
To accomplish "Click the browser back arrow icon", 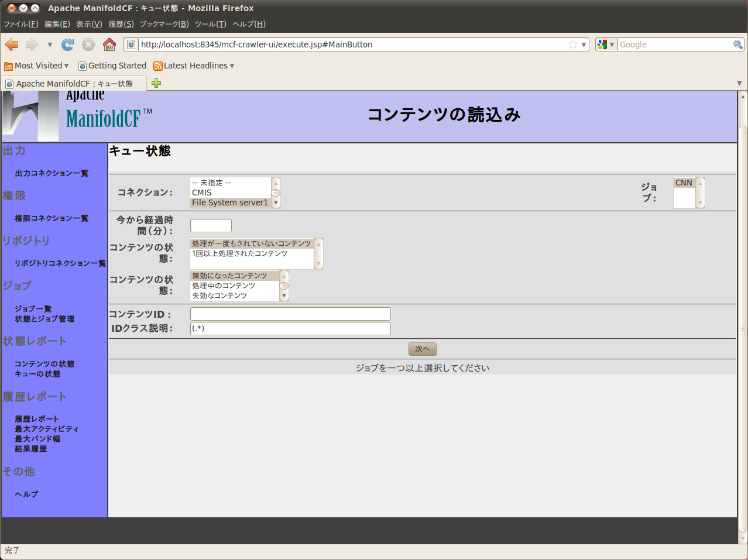I will tap(11, 44).
